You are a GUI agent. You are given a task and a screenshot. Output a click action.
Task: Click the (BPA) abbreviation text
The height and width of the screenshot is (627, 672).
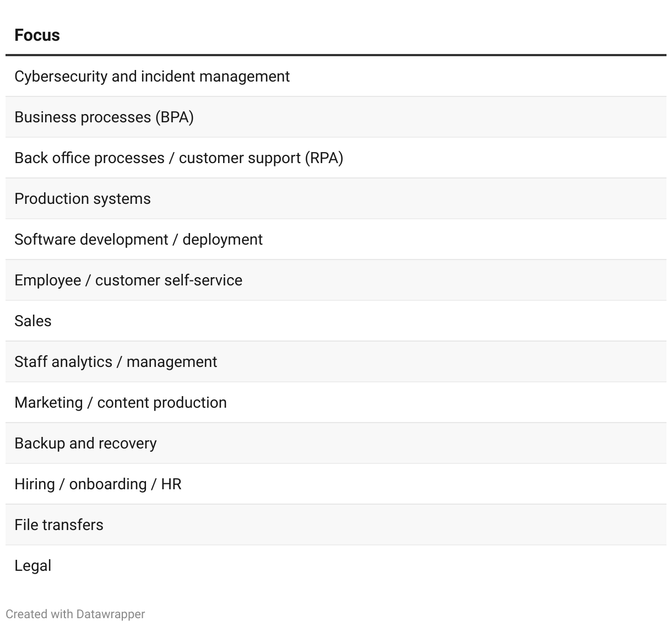(175, 117)
